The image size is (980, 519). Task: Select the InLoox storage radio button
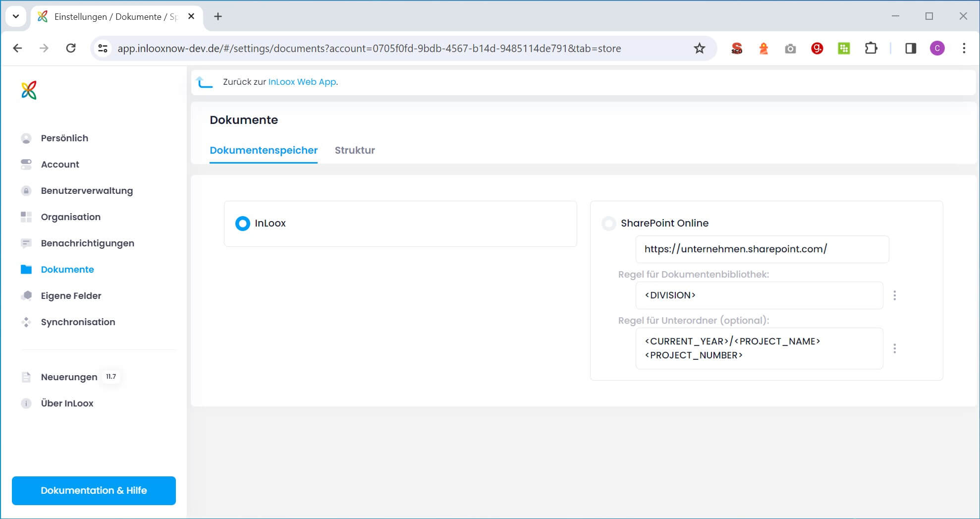coord(242,224)
